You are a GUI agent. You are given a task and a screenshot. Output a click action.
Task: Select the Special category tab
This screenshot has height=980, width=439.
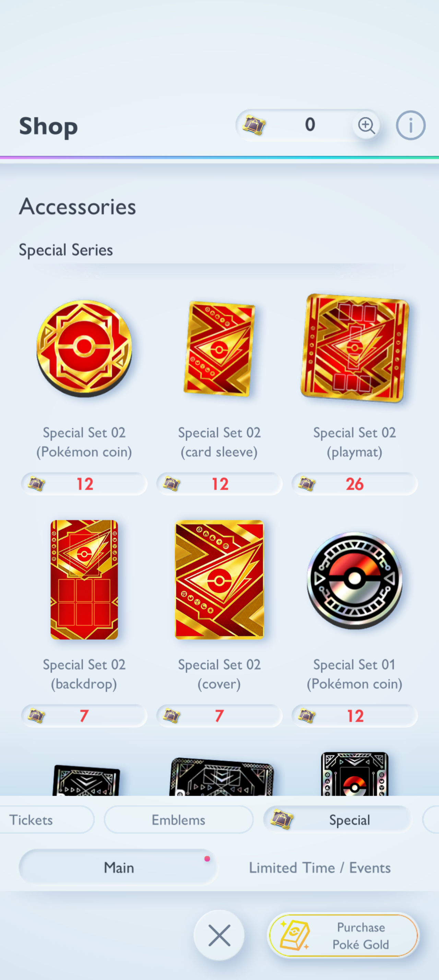pos(337,819)
